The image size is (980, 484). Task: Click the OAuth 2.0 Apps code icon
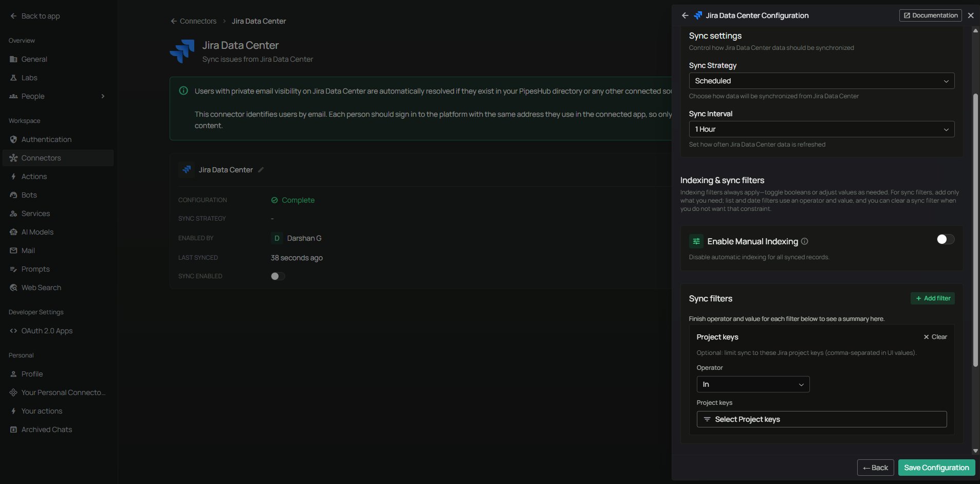coord(13,331)
